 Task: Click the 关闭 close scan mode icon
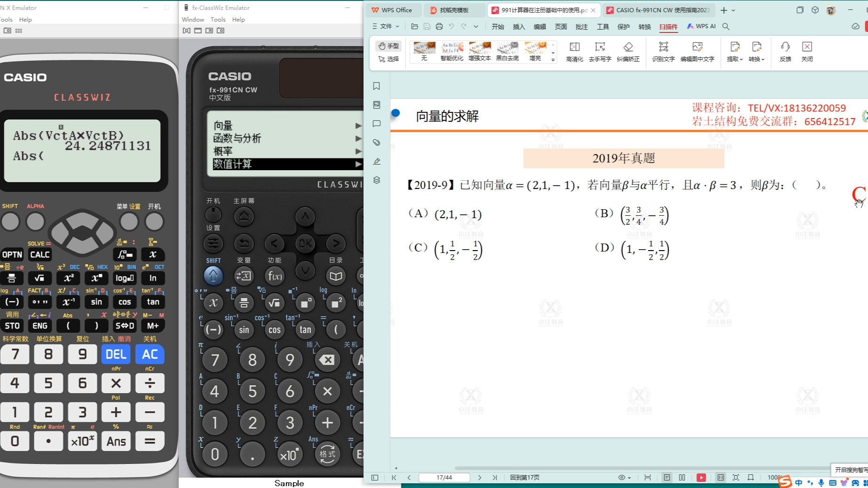[807, 52]
